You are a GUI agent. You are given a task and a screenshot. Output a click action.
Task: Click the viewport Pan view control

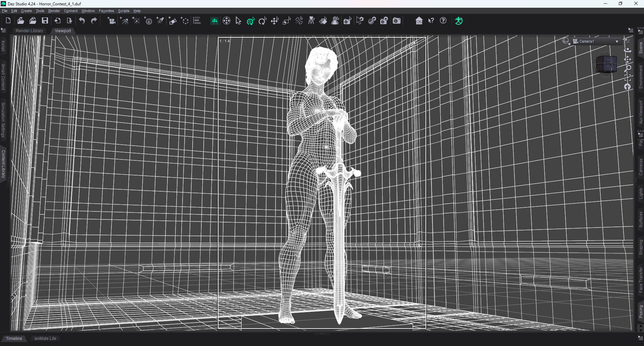tap(628, 59)
